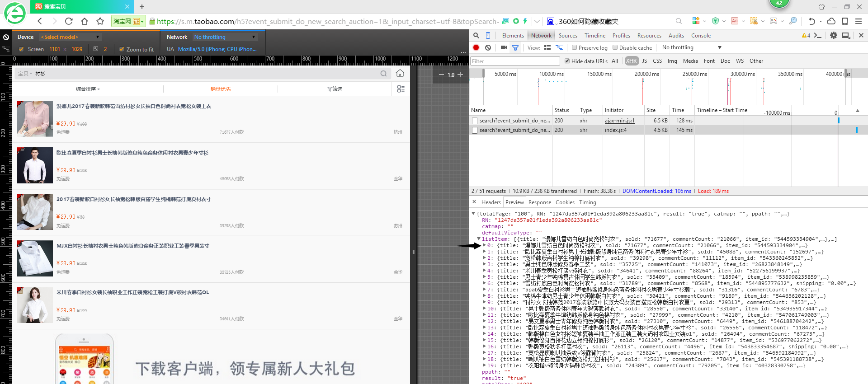Open the Headers tab of request details
The height and width of the screenshot is (384, 868).
click(491, 202)
